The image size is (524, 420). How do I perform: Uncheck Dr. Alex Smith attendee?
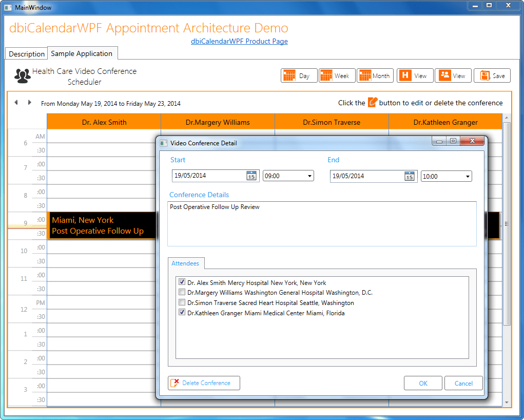(182, 282)
